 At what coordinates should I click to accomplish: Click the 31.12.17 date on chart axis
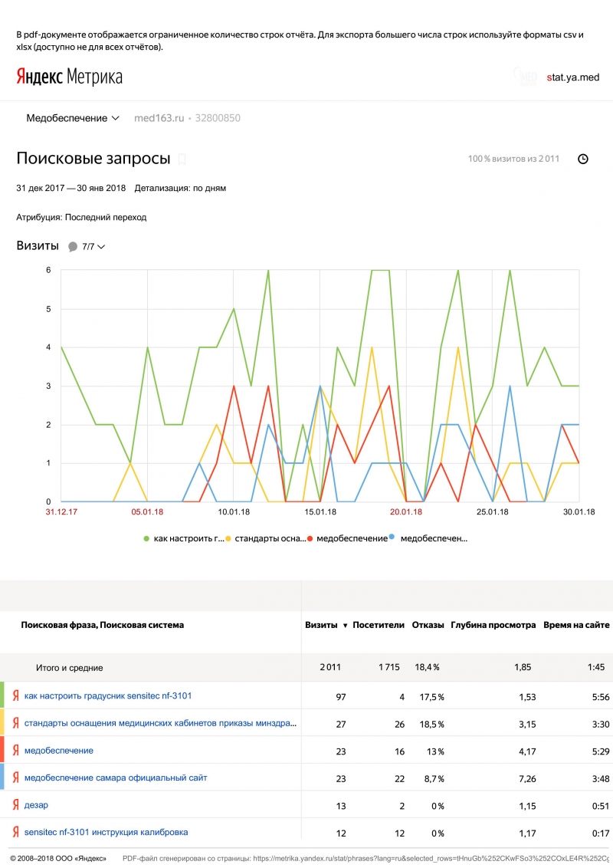pos(61,512)
